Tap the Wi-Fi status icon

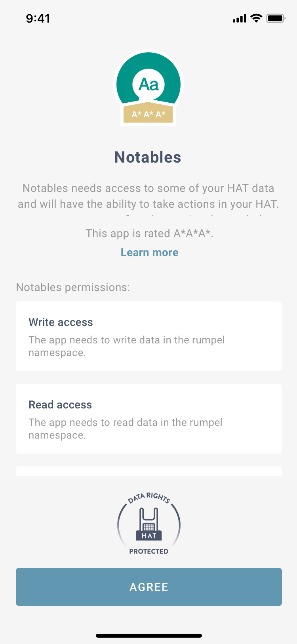click(257, 18)
